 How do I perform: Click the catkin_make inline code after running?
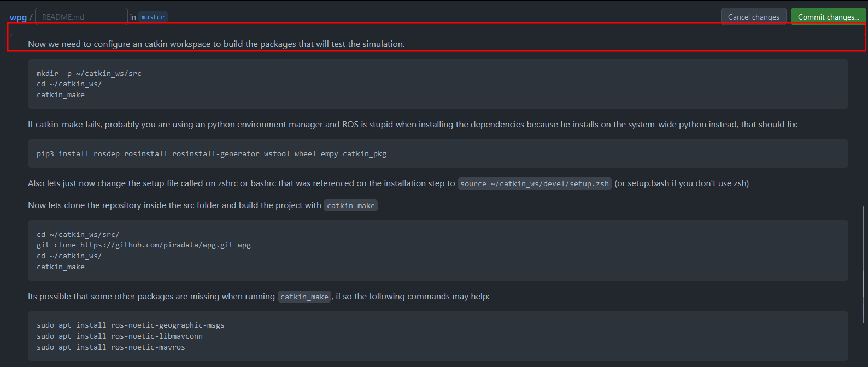click(x=304, y=296)
